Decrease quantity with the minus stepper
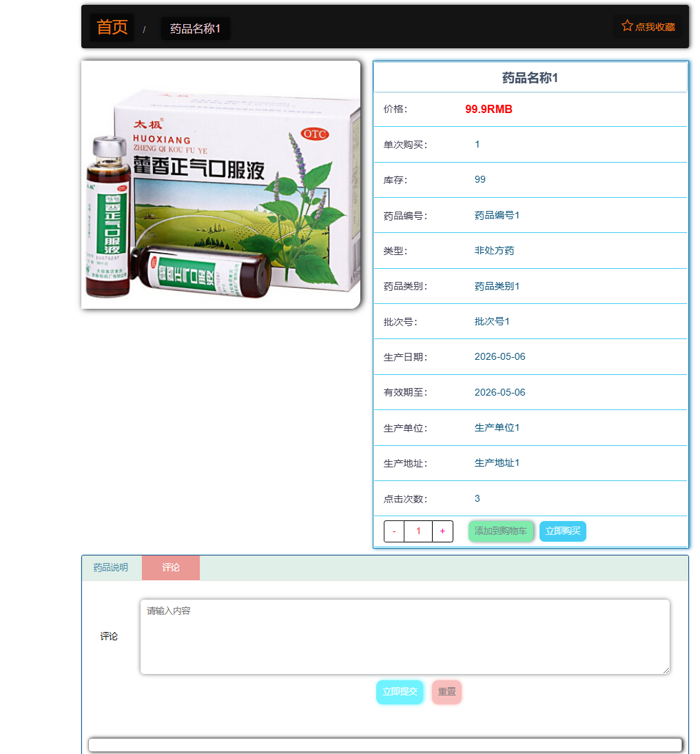The image size is (700, 754). tap(393, 531)
